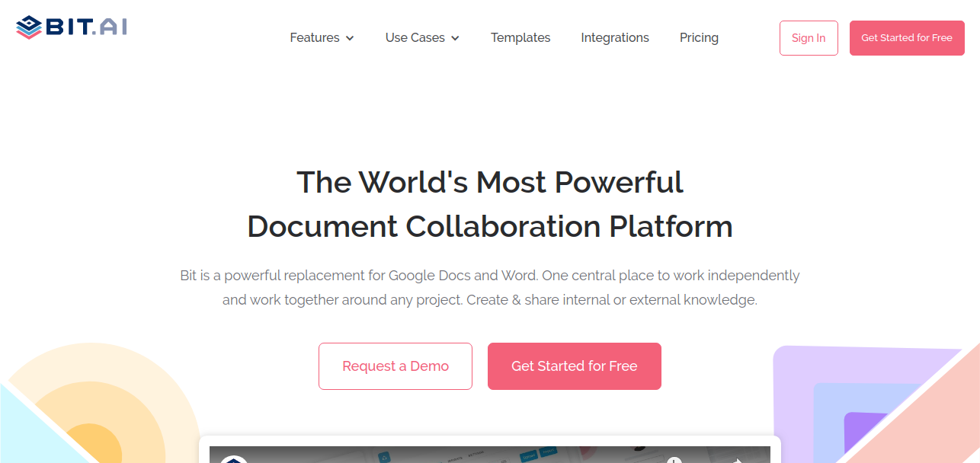Expand the Features menu chevron
The image size is (980, 463).
350,38
